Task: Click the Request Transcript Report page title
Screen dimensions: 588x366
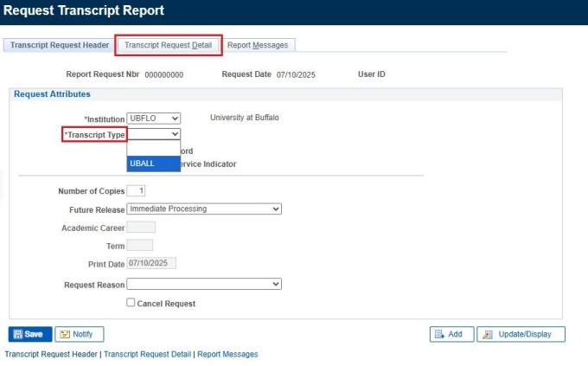Action: click(x=84, y=10)
